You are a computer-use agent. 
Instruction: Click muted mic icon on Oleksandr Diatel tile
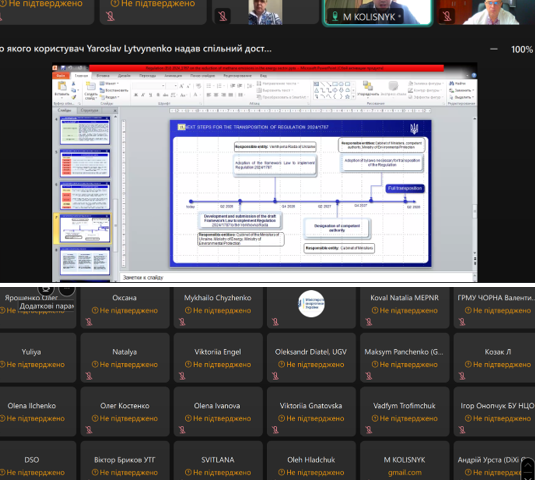click(275, 376)
